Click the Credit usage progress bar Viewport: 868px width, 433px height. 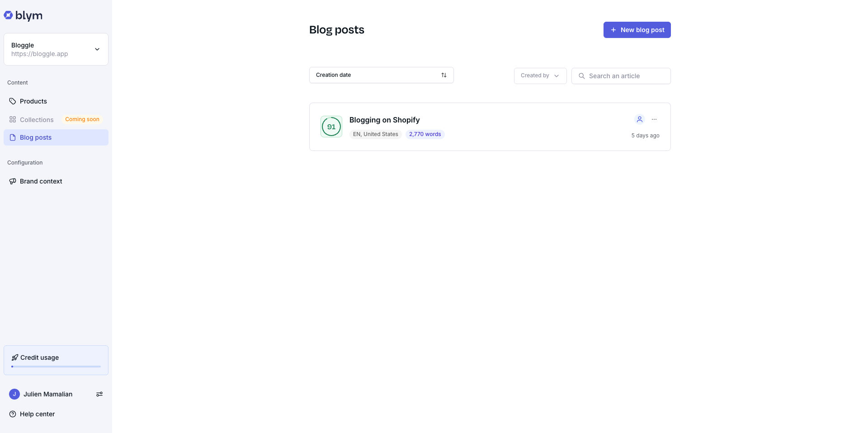click(56, 367)
